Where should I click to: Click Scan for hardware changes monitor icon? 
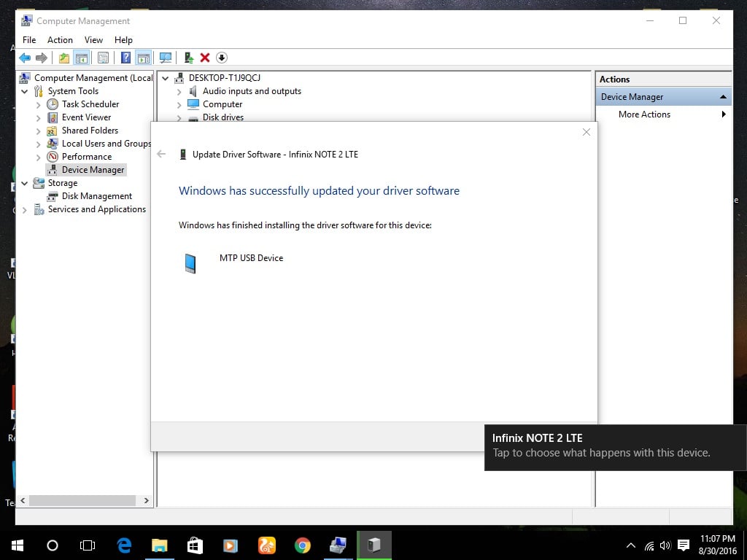[166, 58]
